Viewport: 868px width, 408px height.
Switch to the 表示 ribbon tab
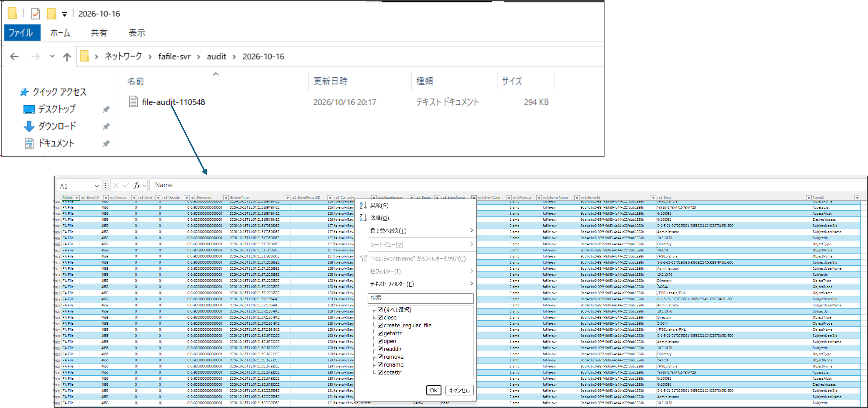136,33
